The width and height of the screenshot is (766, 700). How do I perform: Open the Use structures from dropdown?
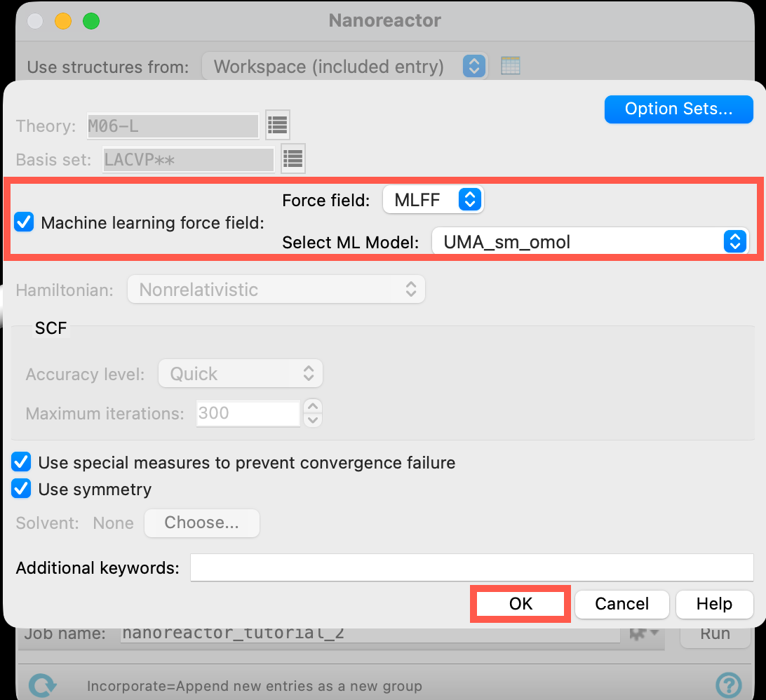345,67
